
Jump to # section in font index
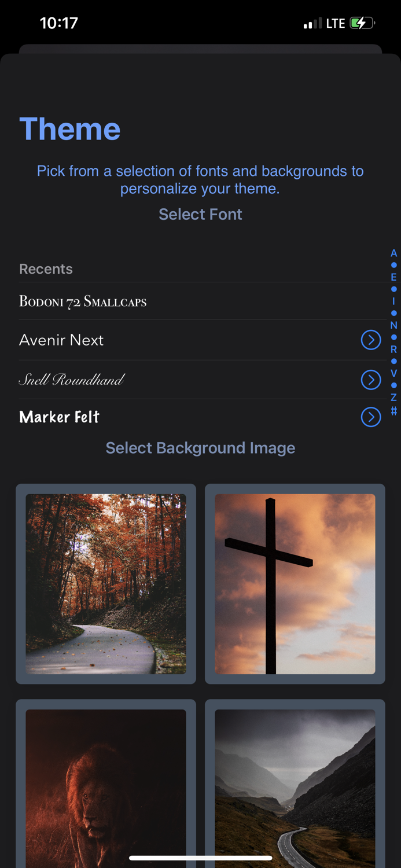tap(393, 411)
